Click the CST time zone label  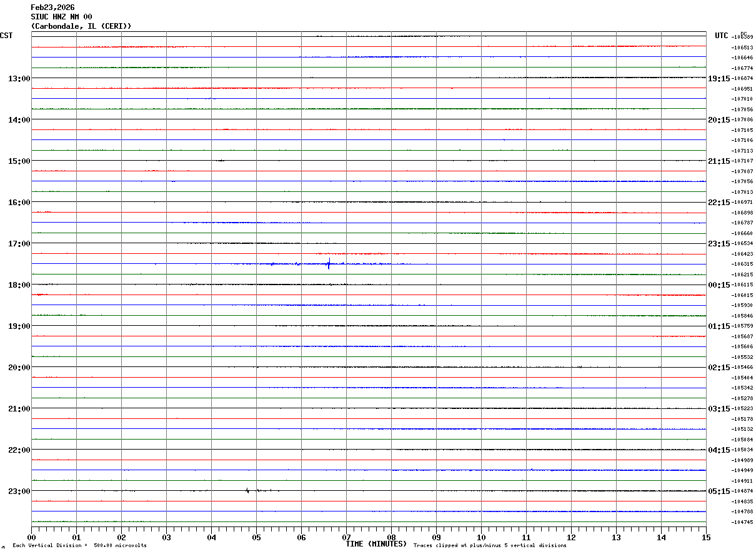coord(6,36)
